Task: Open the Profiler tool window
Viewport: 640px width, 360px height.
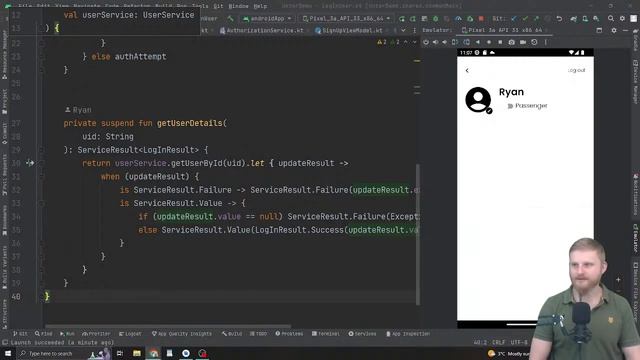Action: coord(96,334)
